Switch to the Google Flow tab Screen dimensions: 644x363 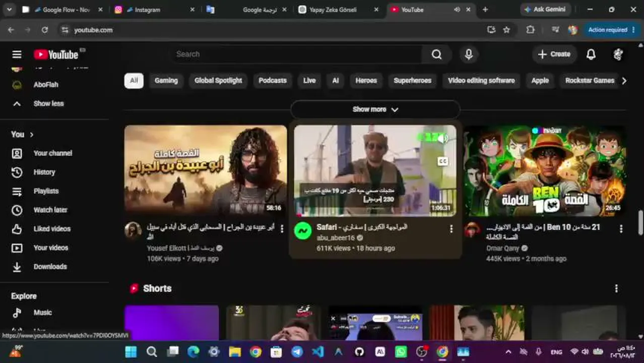point(61,10)
